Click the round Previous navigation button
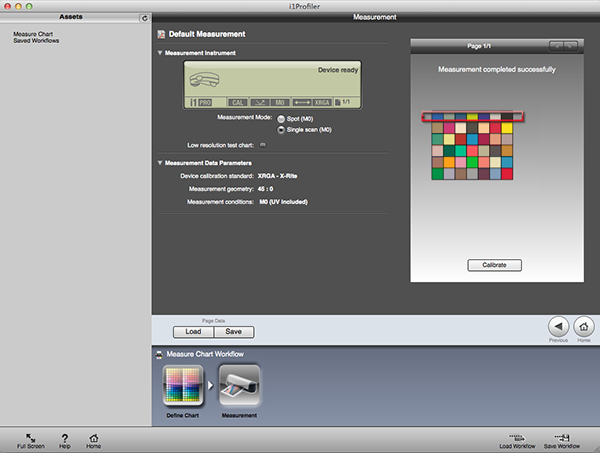Screen dimensions: 600x453 pos(559,326)
